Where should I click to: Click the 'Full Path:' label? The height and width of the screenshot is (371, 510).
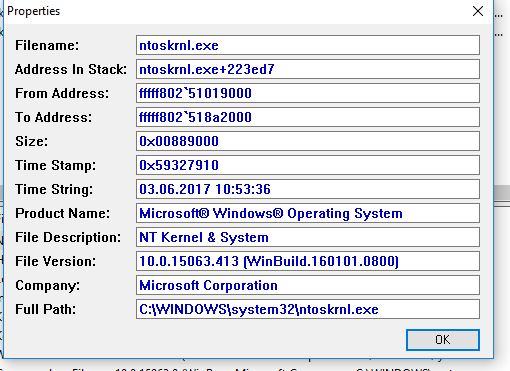[x=45, y=309]
